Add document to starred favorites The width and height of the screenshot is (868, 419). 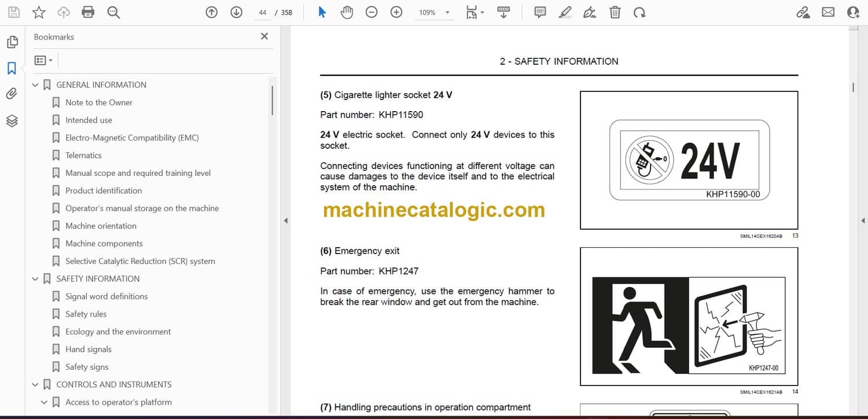coord(39,12)
